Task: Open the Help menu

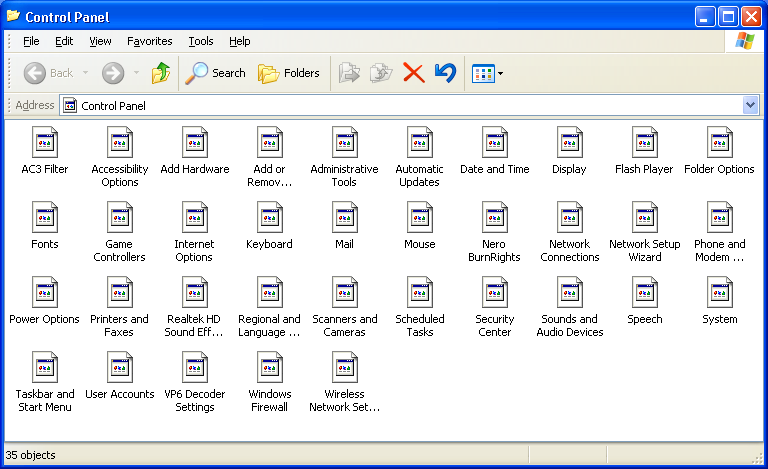Action: click(240, 41)
